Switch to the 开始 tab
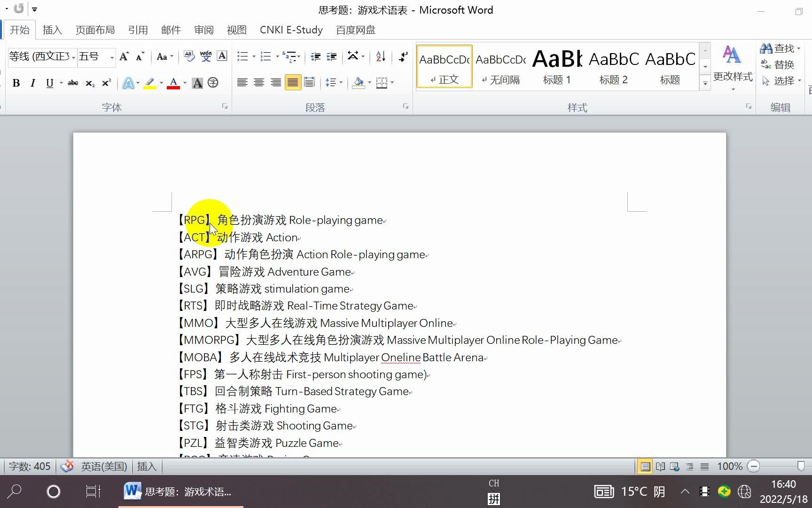Screen dimensions: 812x508 (x=19, y=30)
